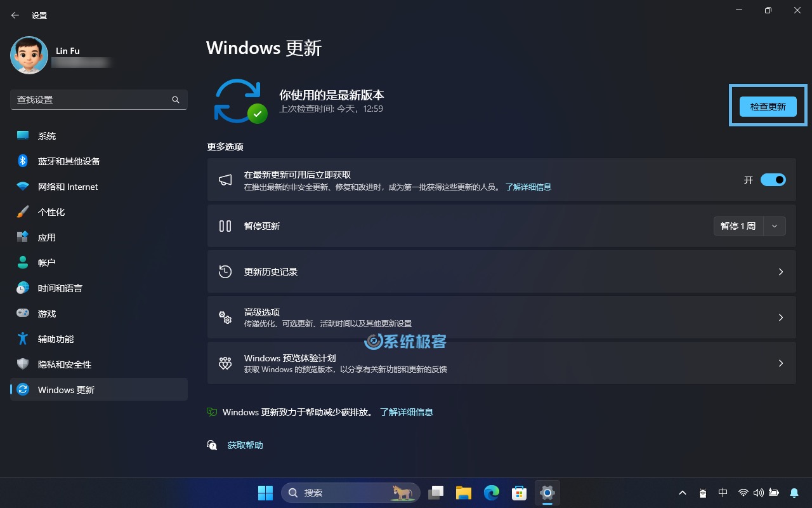Viewport: 812px width, 508px height.
Task: Click the 更新历史记录 text label
Action: [x=271, y=272]
